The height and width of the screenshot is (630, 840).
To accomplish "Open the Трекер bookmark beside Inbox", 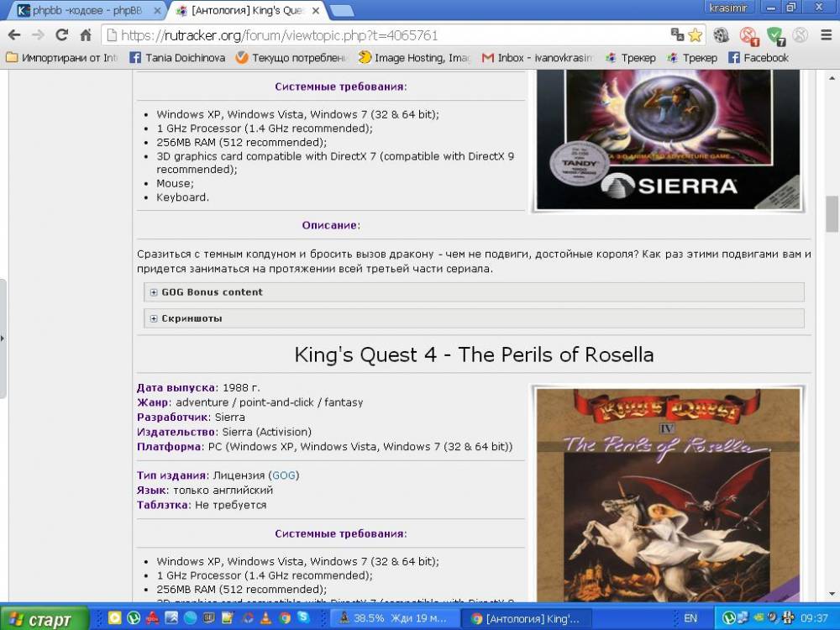I will click(x=631, y=57).
